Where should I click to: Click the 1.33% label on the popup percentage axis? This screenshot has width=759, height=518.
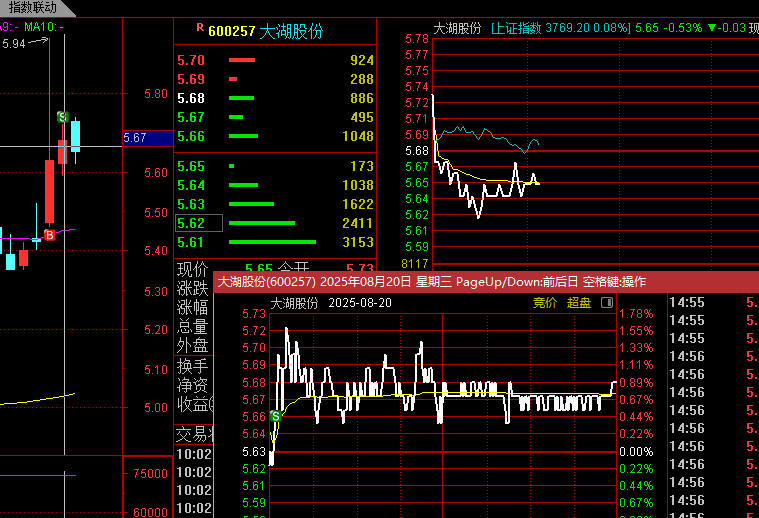click(x=636, y=348)
